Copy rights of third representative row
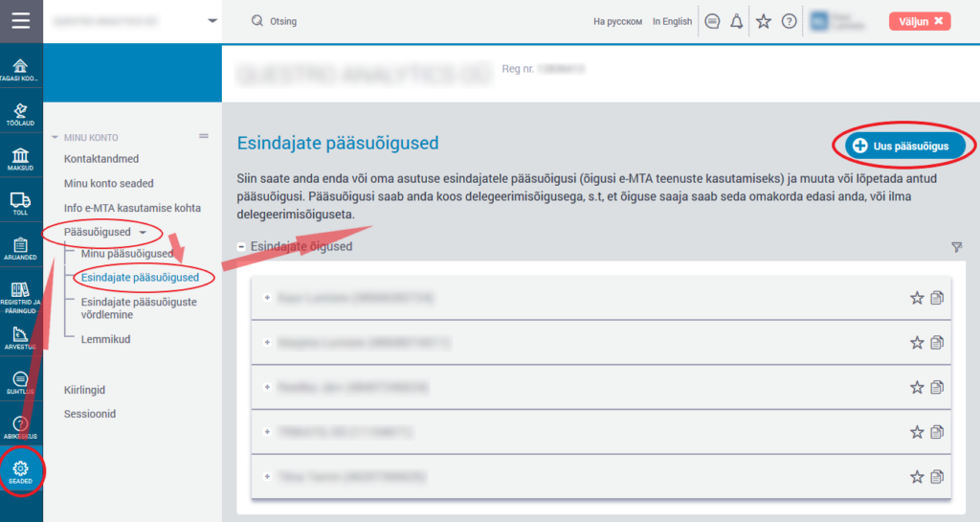980x522 pixels. point(937,388)
